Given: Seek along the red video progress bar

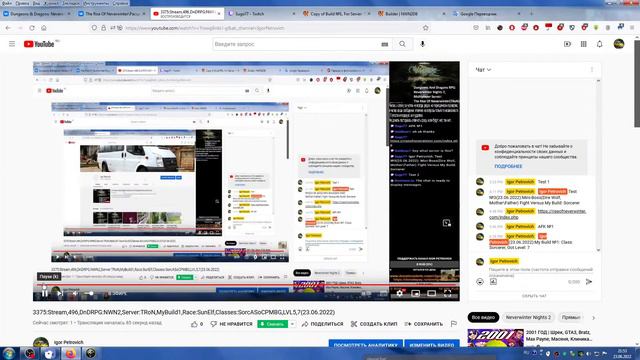Looking at the screenshot, I should click(x=246, y=284).
